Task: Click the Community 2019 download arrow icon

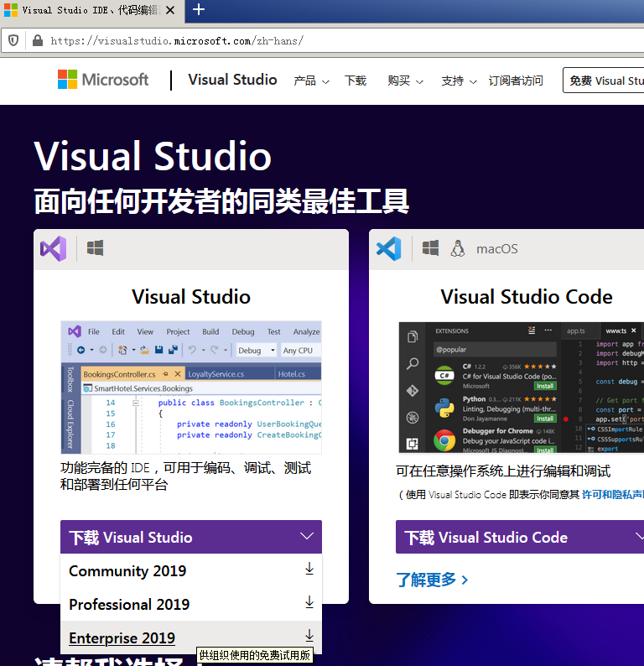Action: pos(309,569)
